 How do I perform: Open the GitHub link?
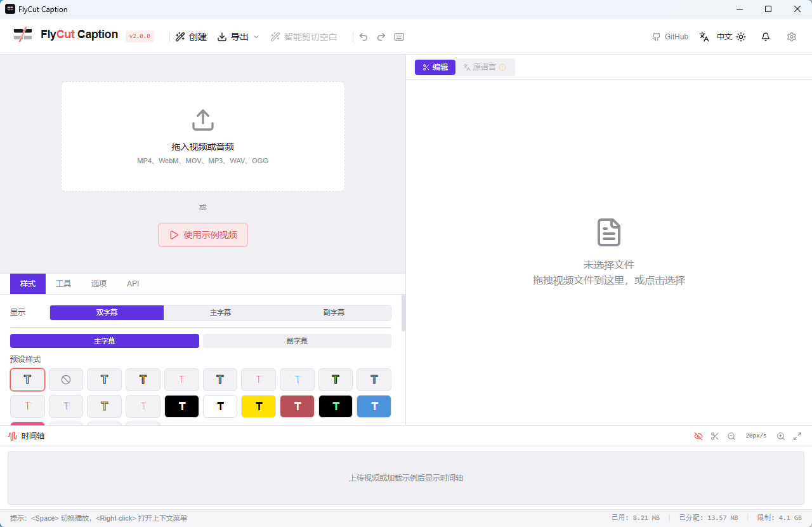coord(670,37)
